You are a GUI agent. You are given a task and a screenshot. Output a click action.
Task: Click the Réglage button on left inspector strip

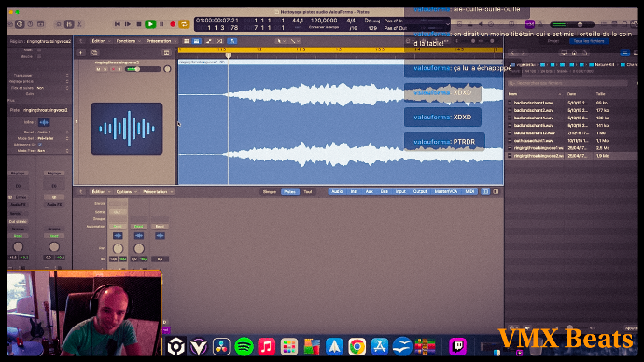pyautogui.click(x=18, y=174)
